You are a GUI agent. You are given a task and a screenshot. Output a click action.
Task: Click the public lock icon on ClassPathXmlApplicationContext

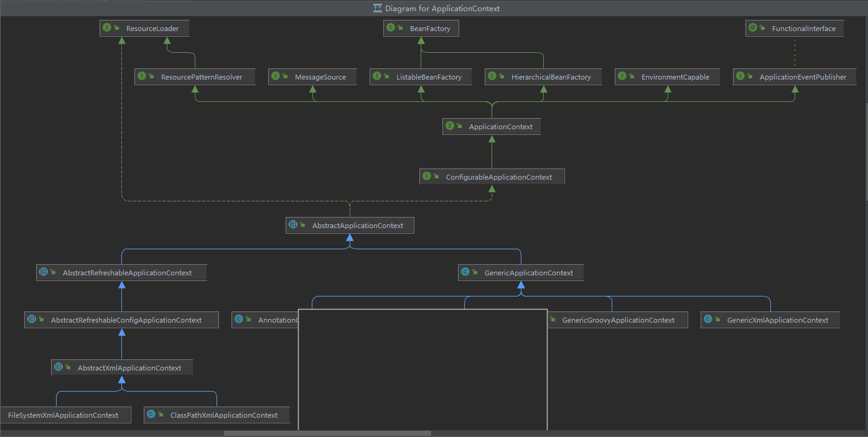coord(161,415)
